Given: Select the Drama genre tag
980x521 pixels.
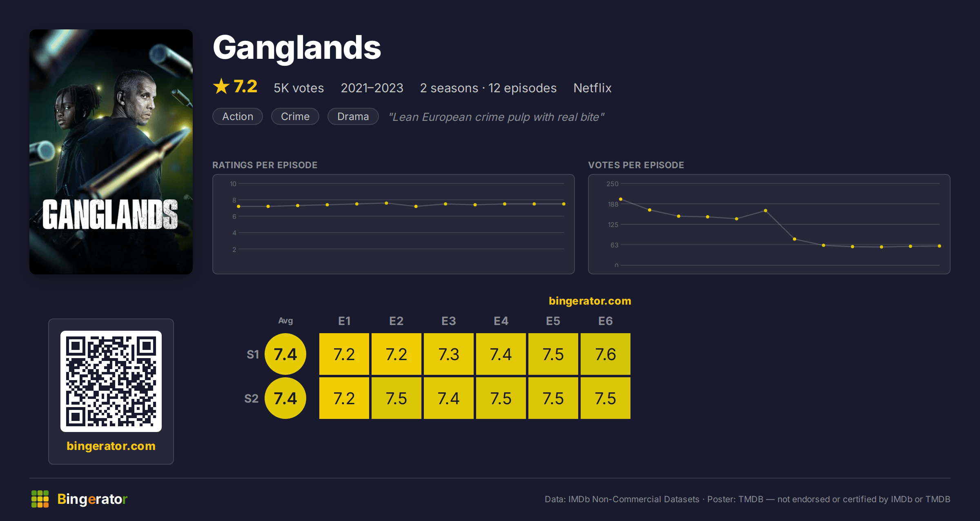Looking at the screenshot, I should 353,116.
